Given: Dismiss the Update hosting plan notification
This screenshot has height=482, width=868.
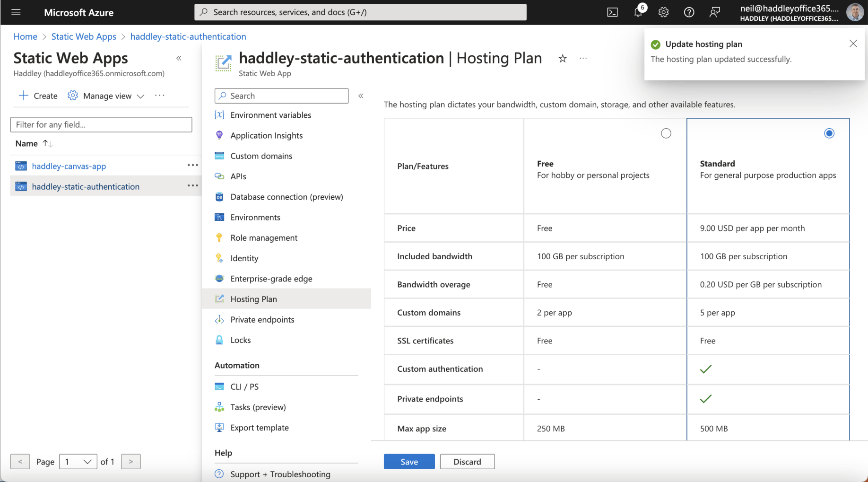Looking at the screenshot, I should tap(853, 44).
